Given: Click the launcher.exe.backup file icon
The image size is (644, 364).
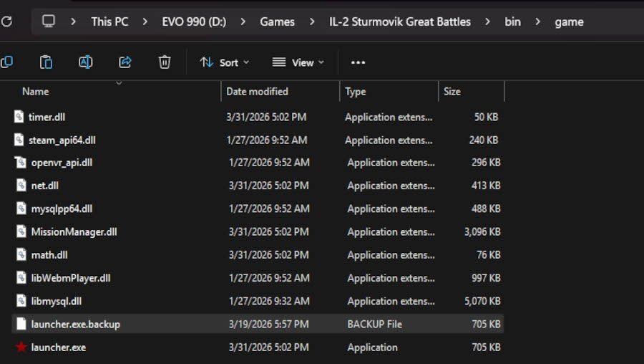Looking at the screenshot, I should click(x=21, y=325).
